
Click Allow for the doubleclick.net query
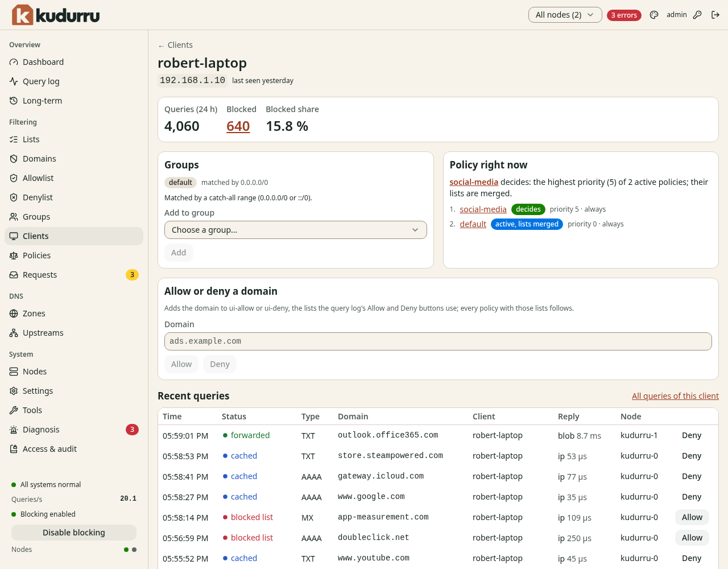click(692, 538)
